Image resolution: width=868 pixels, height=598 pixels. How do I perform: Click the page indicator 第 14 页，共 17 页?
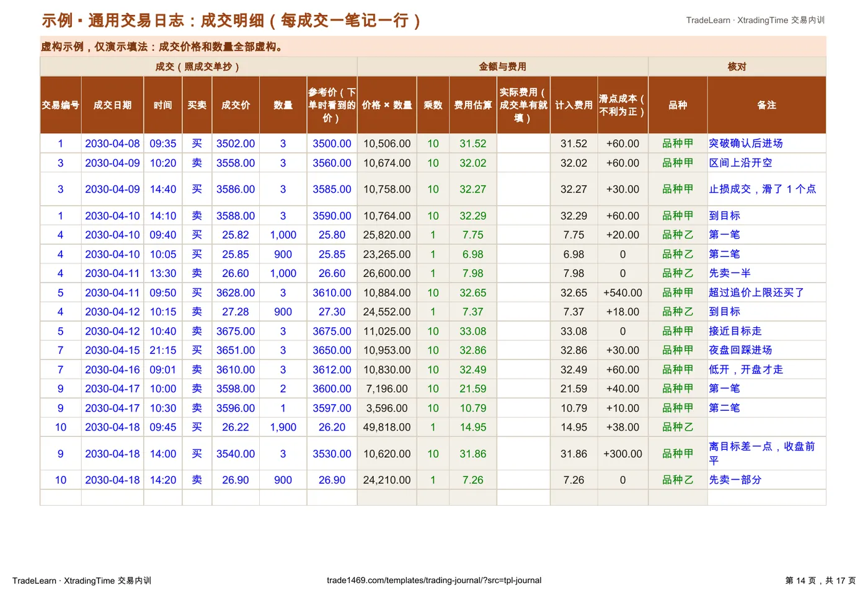click(820, 581)
